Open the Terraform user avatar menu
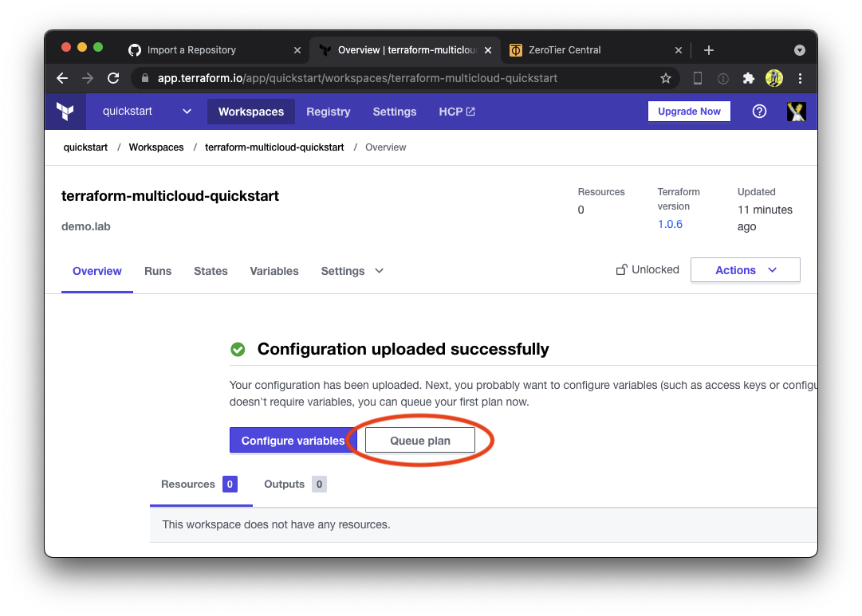Screen dimensions: 862x616 pos(796,112)
